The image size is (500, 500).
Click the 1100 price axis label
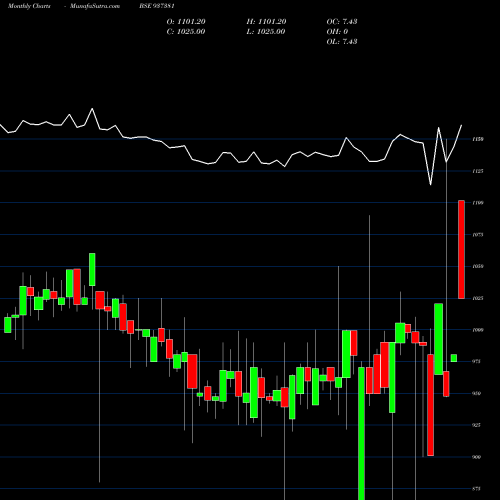pyautogui.click(x=478, y=203)
